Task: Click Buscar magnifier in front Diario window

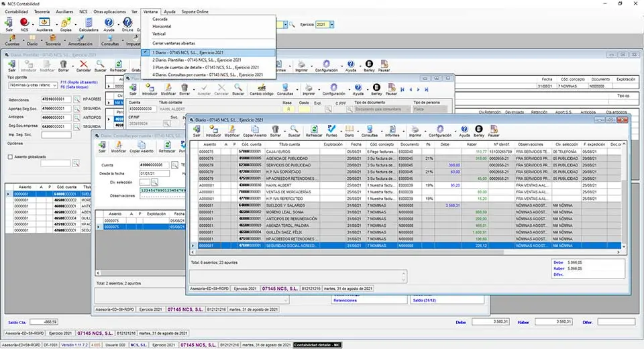Action: point(294,131)
